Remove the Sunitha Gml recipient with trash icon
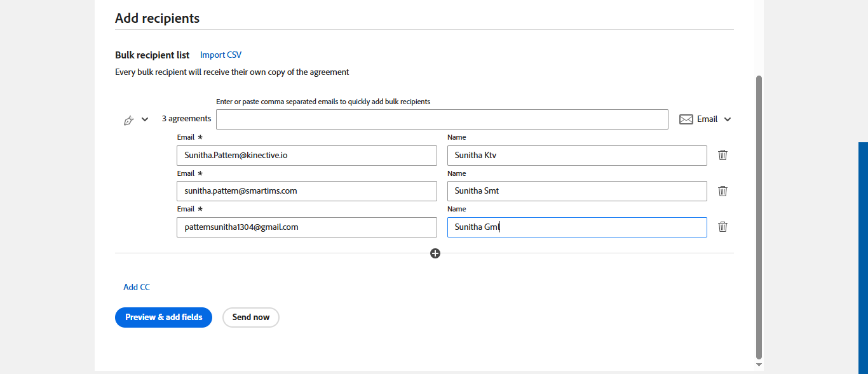868x374 pixels. click(x=722, y=227)
